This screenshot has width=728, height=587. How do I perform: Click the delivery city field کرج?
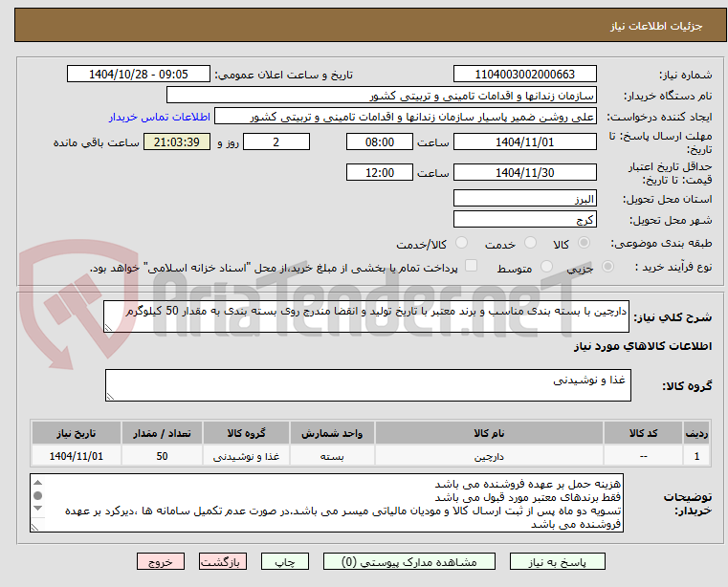524,219
